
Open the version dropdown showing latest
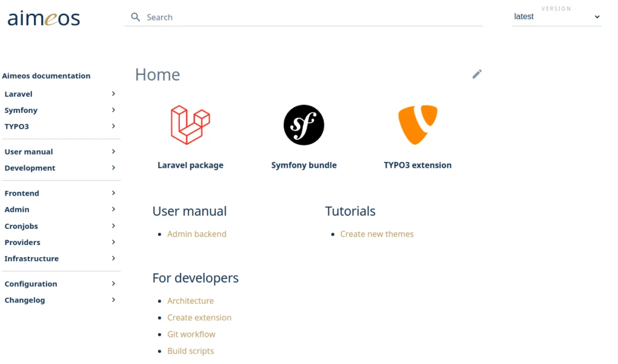point(556,16)
